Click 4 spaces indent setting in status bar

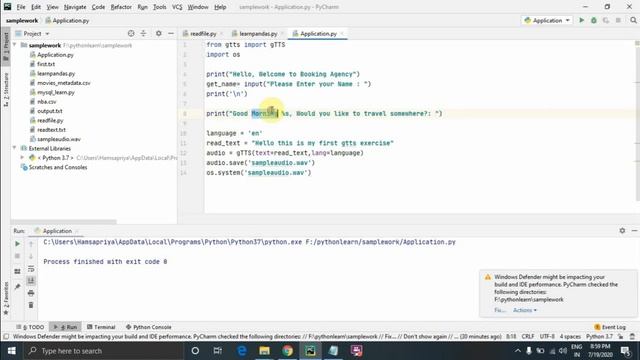(x=570, y=336)
